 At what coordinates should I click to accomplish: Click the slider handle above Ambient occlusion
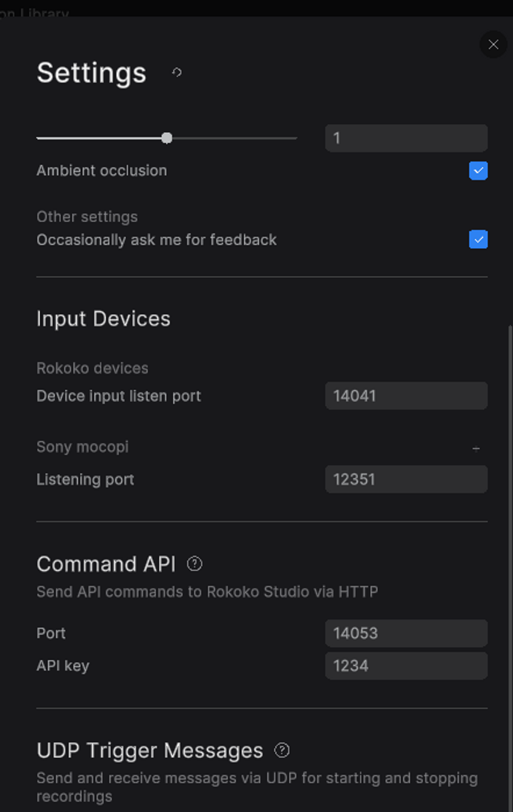click(167, 138)
